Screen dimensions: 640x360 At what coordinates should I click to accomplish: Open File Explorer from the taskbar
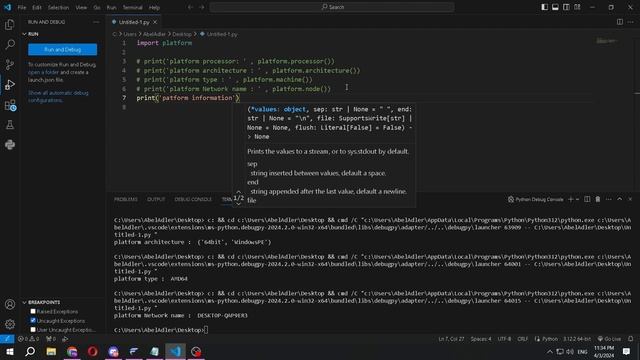(x=51, y=351)
